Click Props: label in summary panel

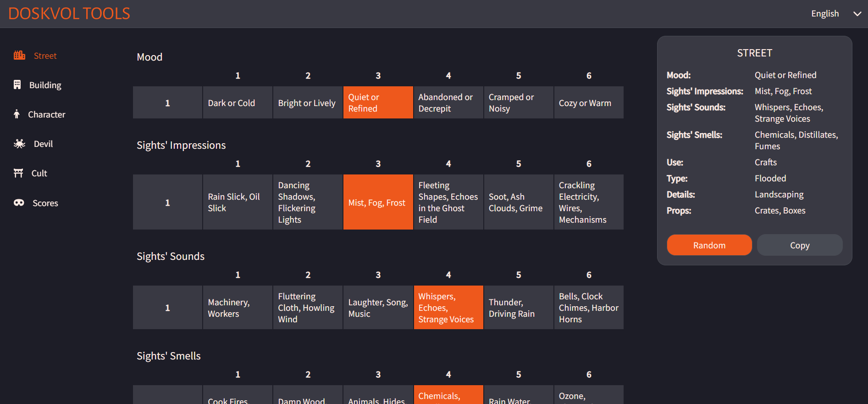pyautogui.click(x=679, y=210)
